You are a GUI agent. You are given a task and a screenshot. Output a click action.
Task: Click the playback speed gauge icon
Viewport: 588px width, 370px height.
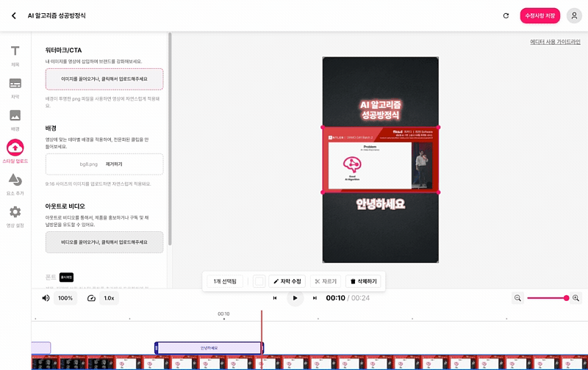click(x=91, y=298)
